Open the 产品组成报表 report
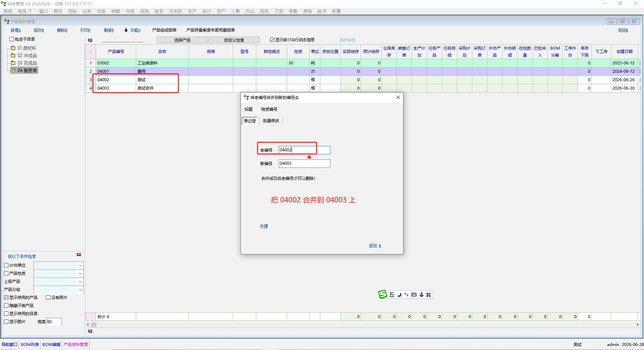This screenshot has height=350, width=644. (164, 30)
